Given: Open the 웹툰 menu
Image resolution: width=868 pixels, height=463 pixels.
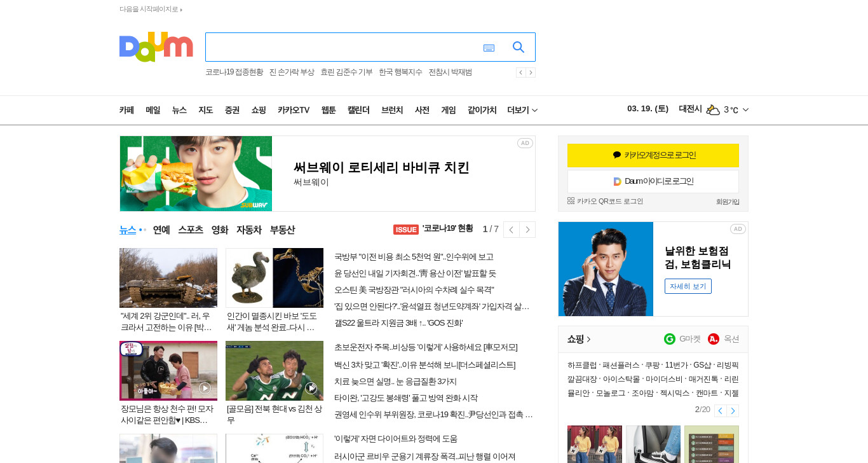Looking at the screenshot, I should click(329, 110).
